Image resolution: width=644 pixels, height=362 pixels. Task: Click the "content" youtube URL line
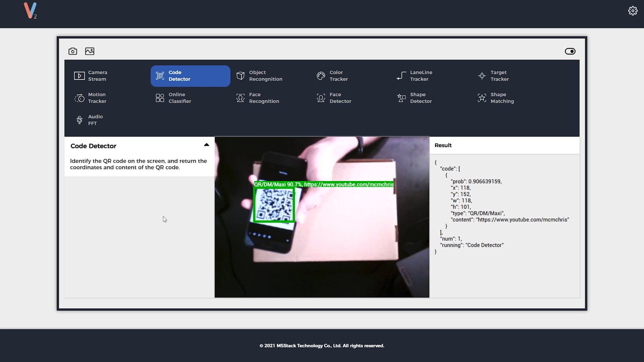pyautogui.click(x=510, y=220)
